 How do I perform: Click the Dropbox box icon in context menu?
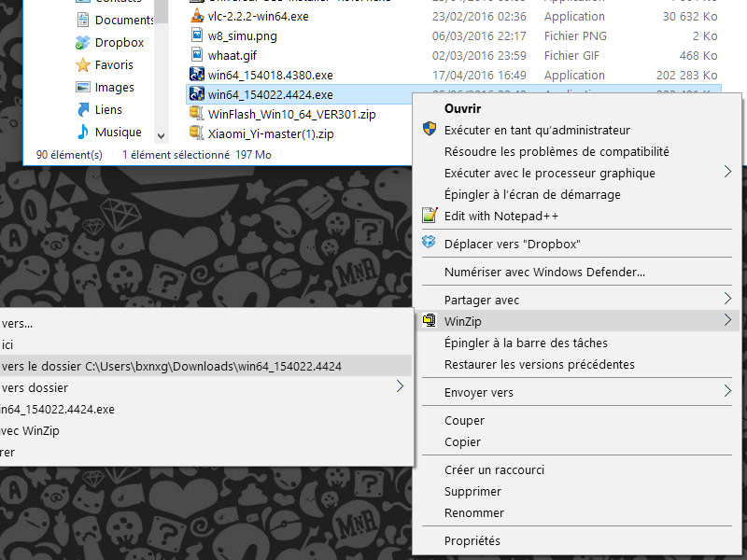coord(429,242)
